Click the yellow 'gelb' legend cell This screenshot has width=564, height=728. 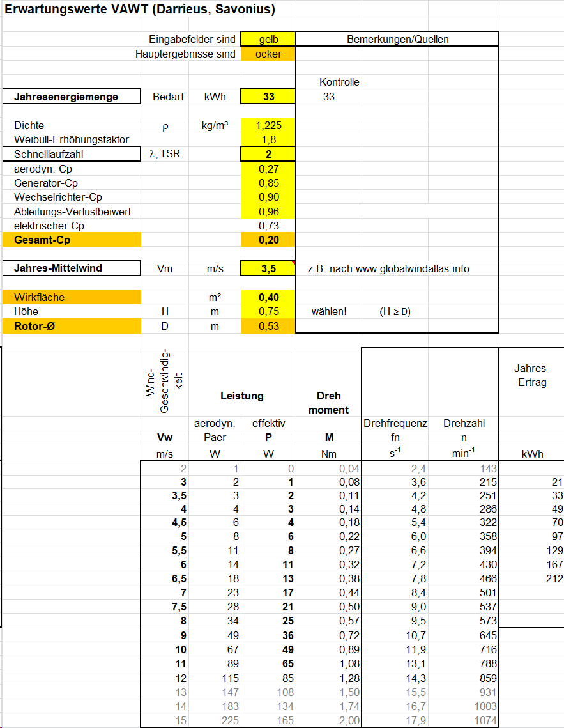coord(268,40)
